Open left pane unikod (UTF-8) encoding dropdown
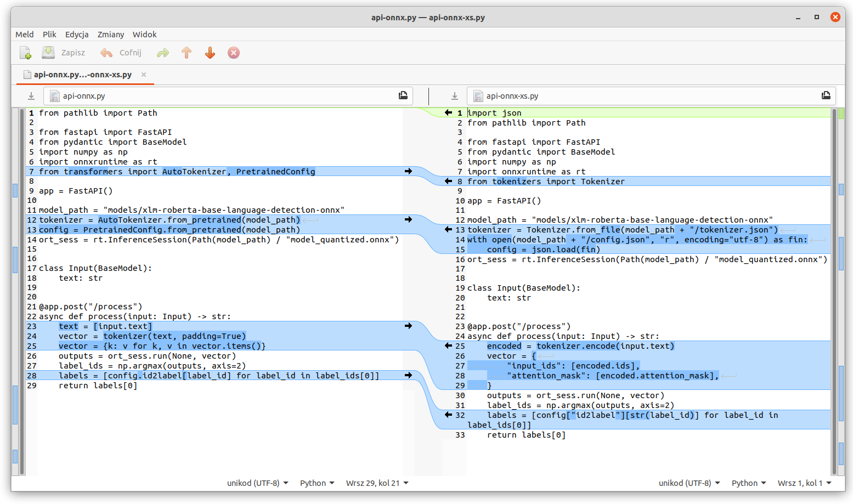The width and height of the screenshot is (853, 504). point(258,483)
